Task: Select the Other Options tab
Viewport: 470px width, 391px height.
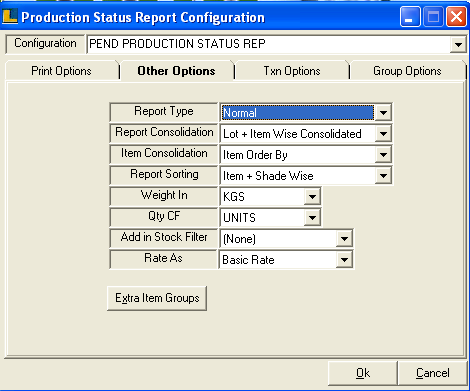Action: pos(176,71)
